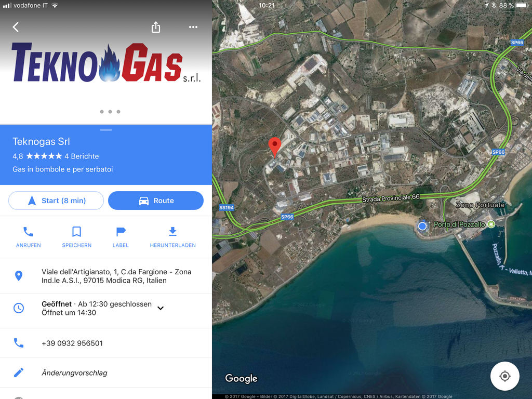Grab the blue info panel handle
This screenshot has height=399, width=532.
pyautogui.click(x=106, y=129)
